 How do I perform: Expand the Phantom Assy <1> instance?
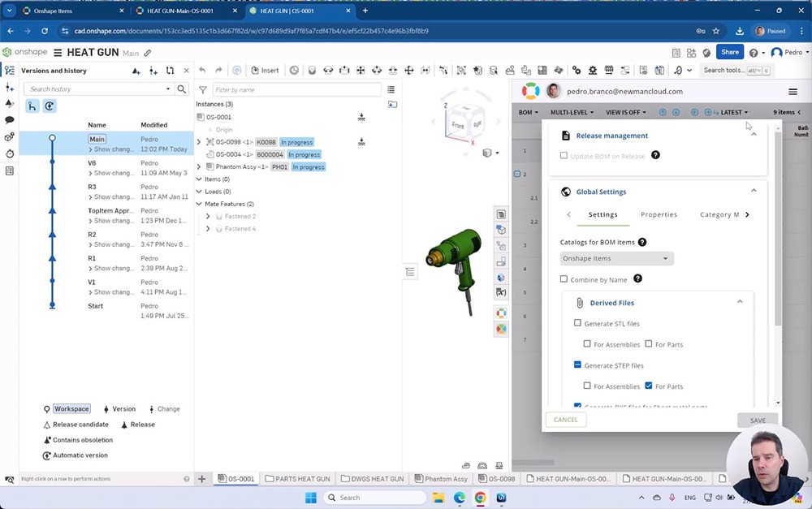[199, 166]
